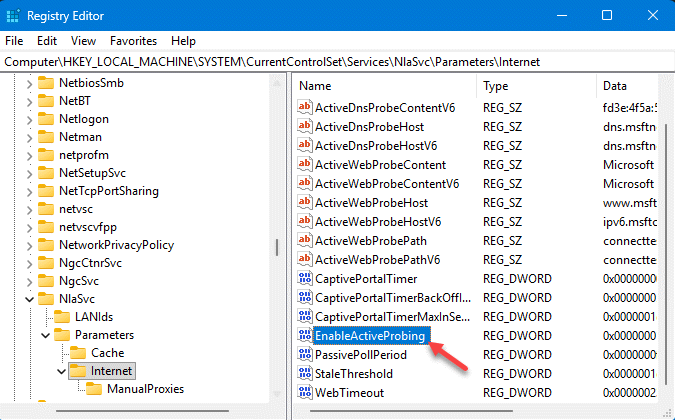Click the StaleThreshold DWORD icon
Screen dimensions: 675x420
pyautogui.click(x=304, y=373)
